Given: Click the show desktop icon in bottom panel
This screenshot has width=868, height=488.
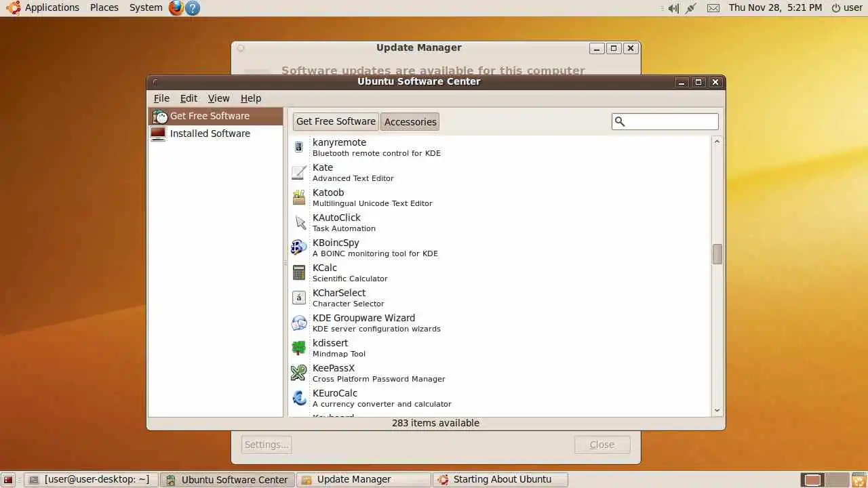Looking at the screenshot, I should pyautogui.click(x=8, y=480).
